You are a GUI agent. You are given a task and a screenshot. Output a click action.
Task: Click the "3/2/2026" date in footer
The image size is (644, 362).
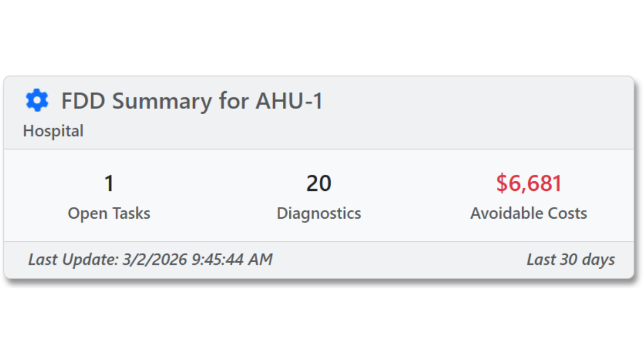[155, 260]
